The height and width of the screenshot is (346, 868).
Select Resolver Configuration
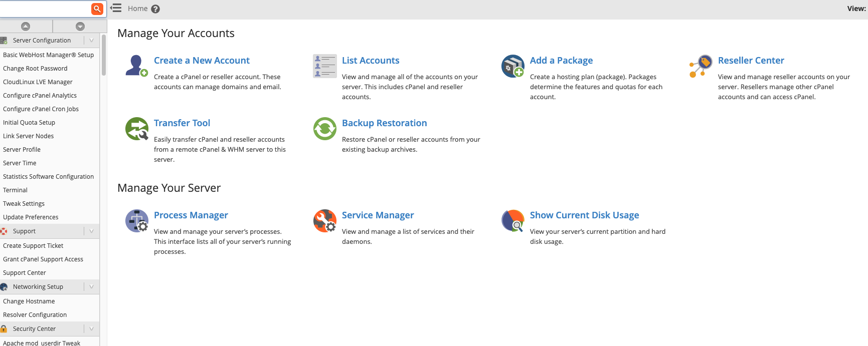pos(35,315)
